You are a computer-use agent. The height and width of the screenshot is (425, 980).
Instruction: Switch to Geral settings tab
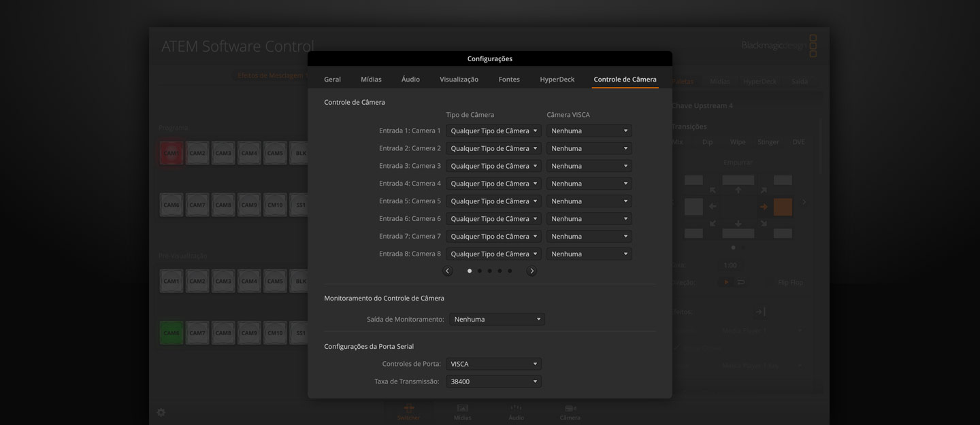click(x=332, y=80)
